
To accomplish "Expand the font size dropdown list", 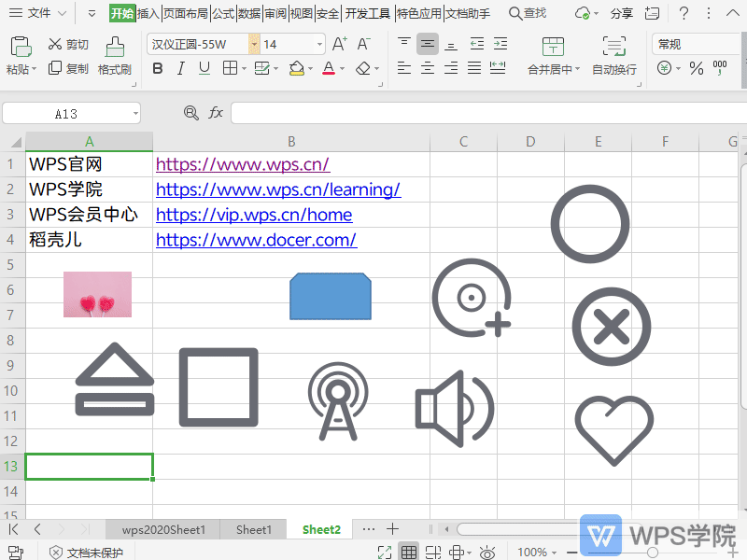I will pos(319,45).
